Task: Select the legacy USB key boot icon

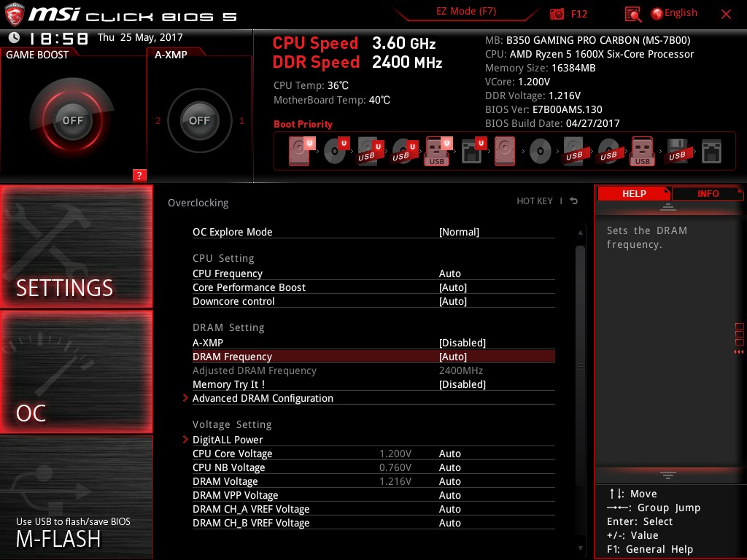Action: point(642,152)
